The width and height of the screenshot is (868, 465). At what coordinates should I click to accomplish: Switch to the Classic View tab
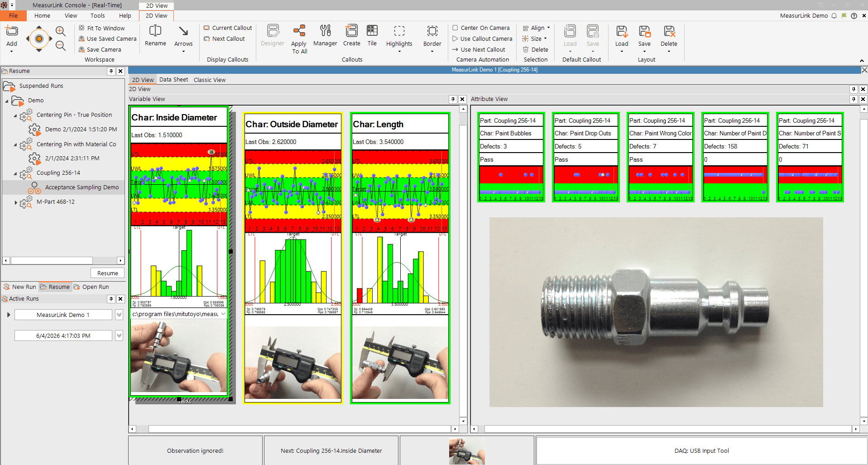210,80
